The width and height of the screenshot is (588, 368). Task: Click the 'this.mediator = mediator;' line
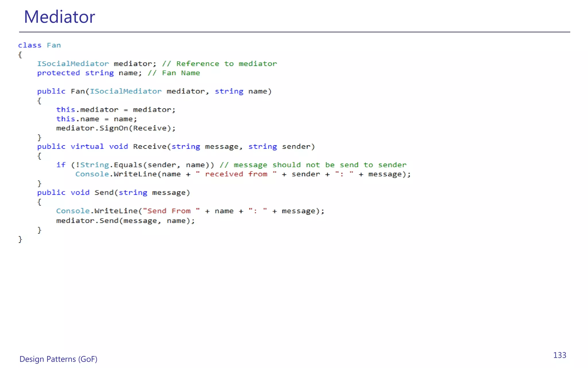pyautogui.click(x=116, y=110)
